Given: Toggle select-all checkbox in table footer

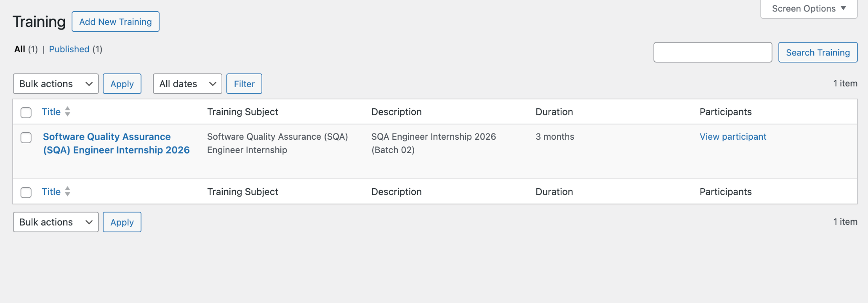Looking at the screenshot, I should click(26, 192).
